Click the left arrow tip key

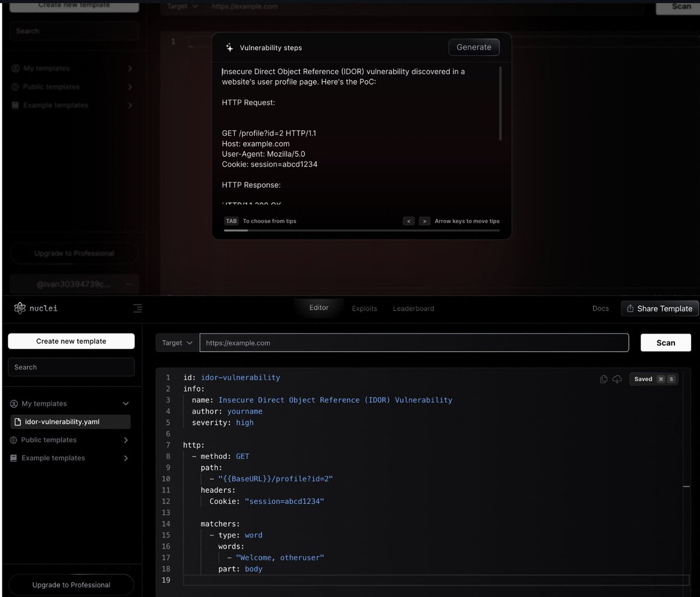coord(409,221)
